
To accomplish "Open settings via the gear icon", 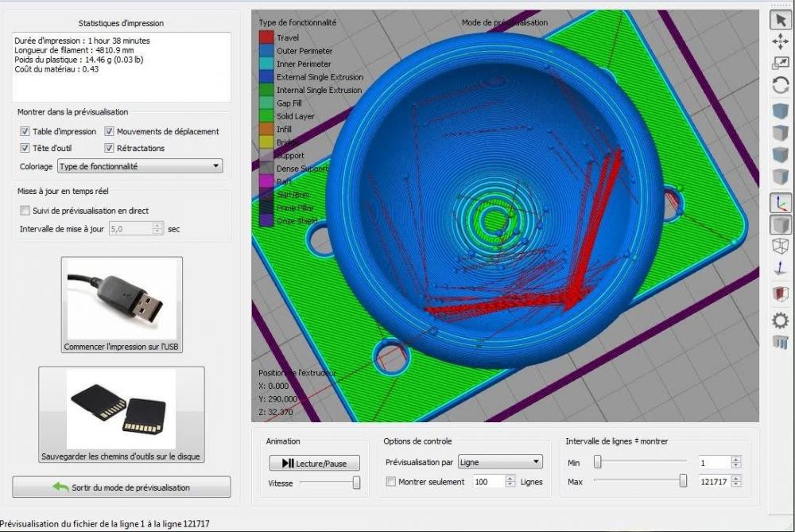I will [781, 320].
